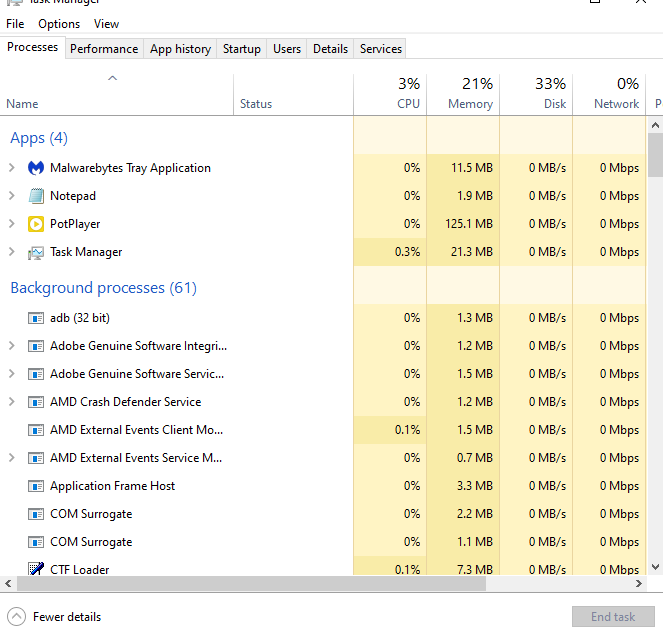The image size is (663, 640).
Task: Switch to the Startup tab
Action: (242, 49)
